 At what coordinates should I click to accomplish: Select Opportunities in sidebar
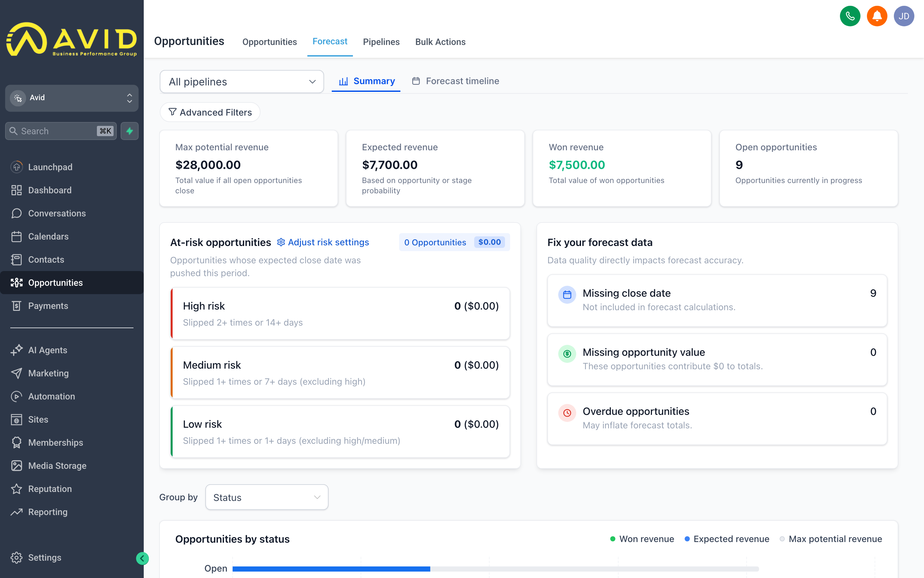72,283
